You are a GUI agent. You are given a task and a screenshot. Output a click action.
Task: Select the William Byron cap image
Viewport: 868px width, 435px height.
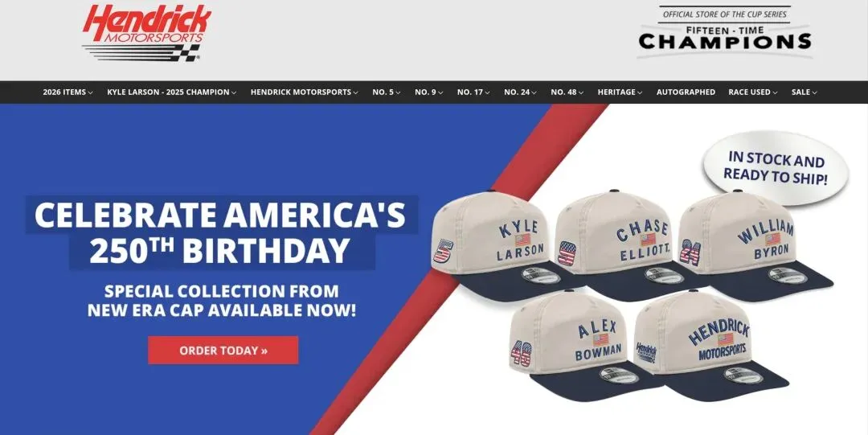[x=753, y=244]
